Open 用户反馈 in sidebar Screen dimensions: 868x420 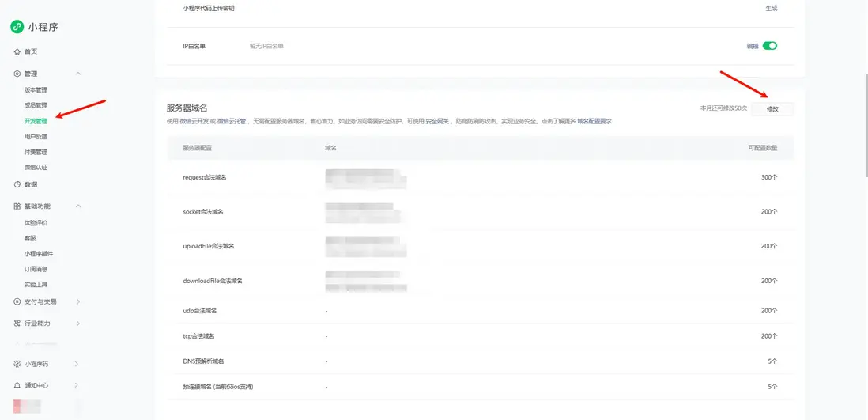pos(36,136)
